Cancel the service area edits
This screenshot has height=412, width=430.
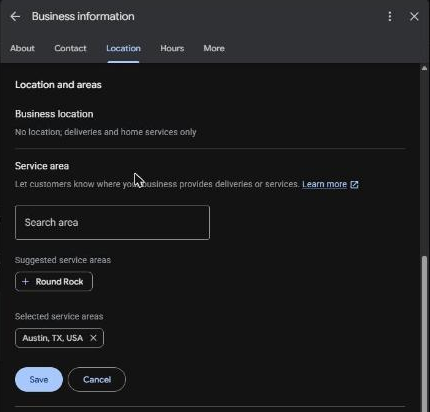97,379
